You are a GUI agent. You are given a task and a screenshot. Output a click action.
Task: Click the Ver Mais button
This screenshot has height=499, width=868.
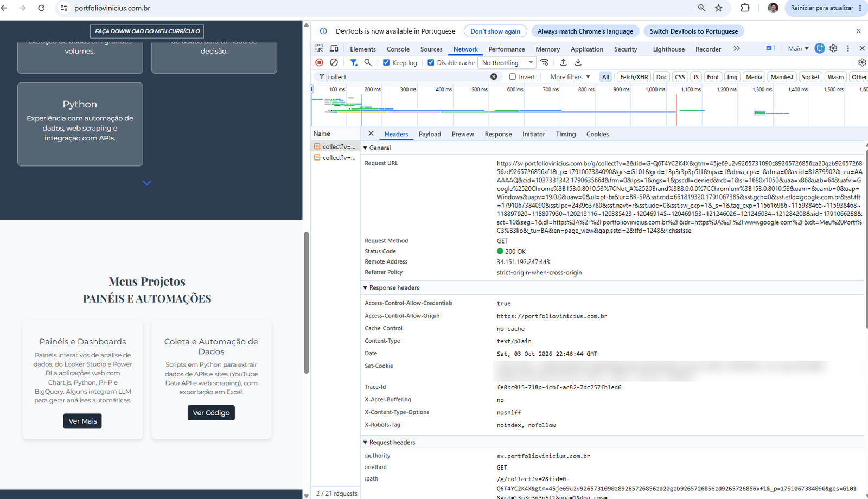click(x=82, y=421)
